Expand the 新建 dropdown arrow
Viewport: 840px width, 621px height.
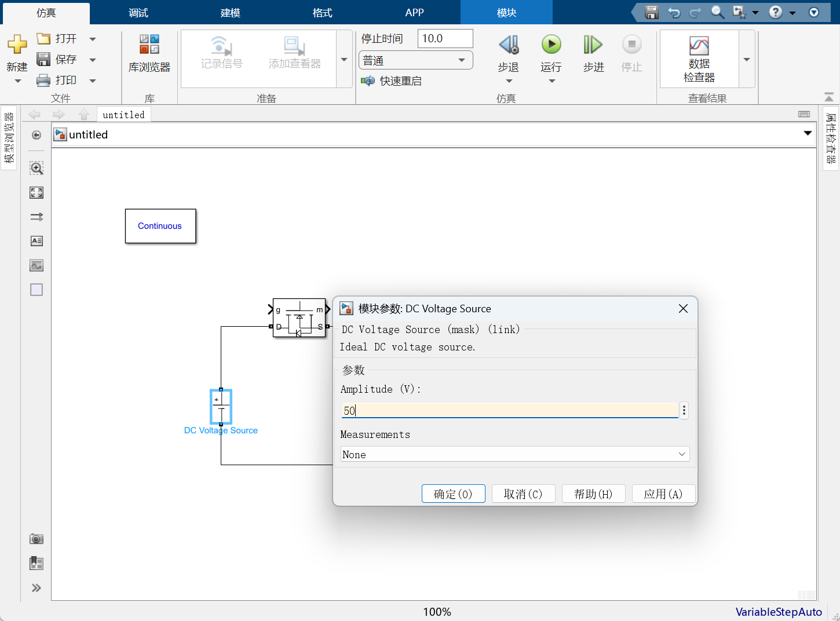(17, 81)
